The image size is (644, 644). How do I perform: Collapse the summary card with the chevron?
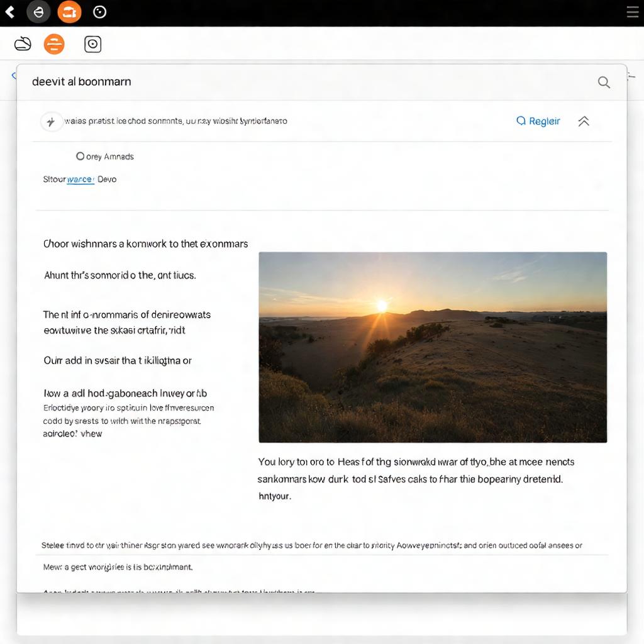click(583, 121)
